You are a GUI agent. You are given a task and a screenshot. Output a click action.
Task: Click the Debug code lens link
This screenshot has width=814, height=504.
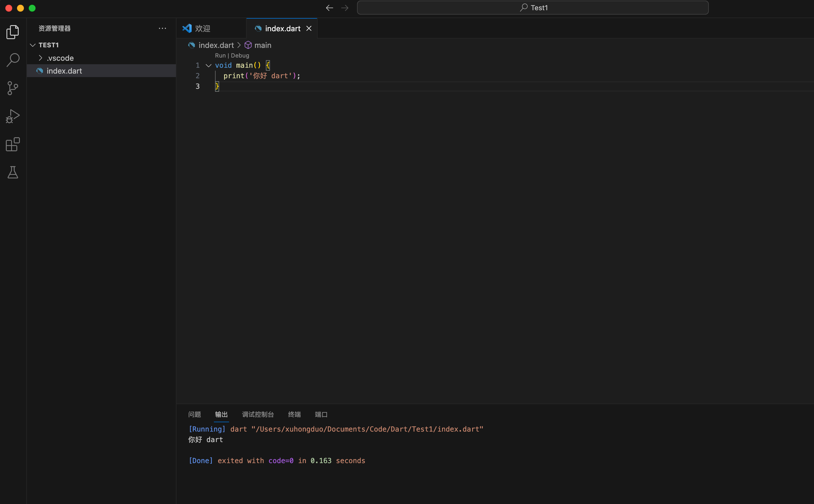pyautogui.click(x=240, y=55)
